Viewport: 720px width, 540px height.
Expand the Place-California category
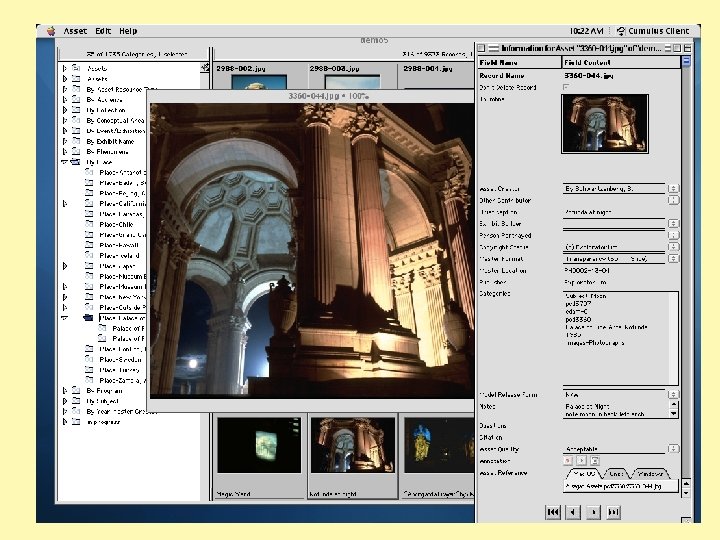pyautogui.click(x=65, y=203)
